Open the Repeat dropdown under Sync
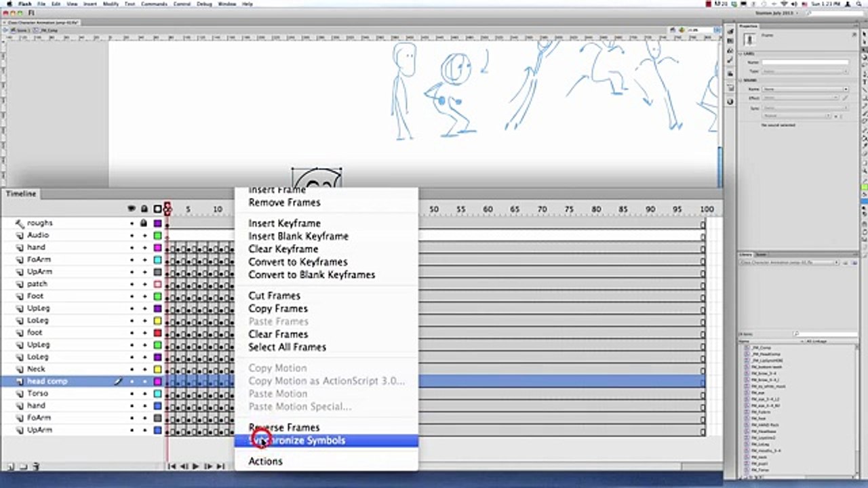Image resolution: width=868 pixels, height=488 pixels. pos(796,116)
